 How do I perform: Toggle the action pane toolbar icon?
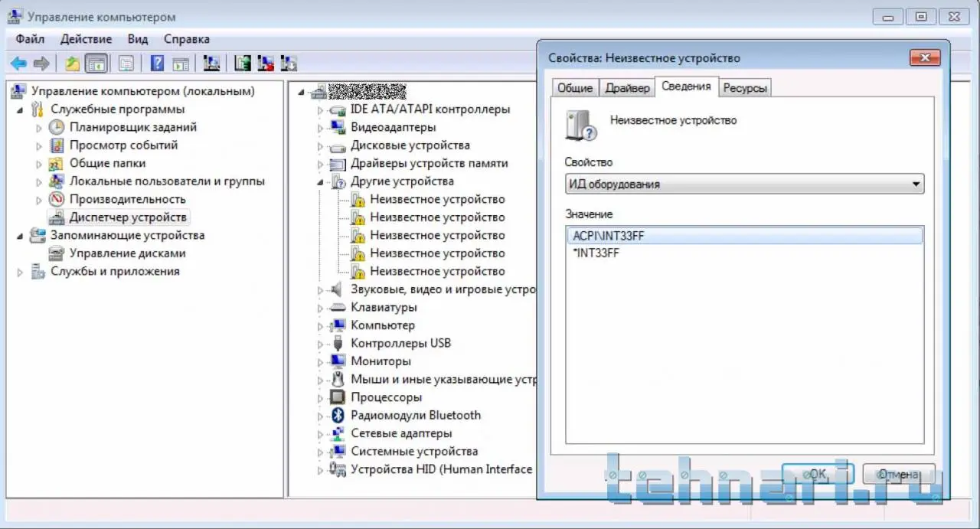(x=181, y=64)
